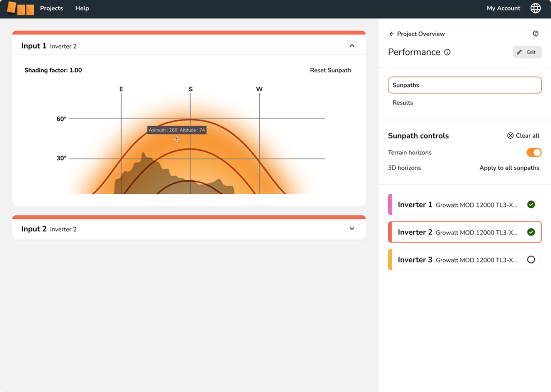The height and width of the screenshot is (392, 551).
Task: Click the Input 2 title
Action: (34, 229)
